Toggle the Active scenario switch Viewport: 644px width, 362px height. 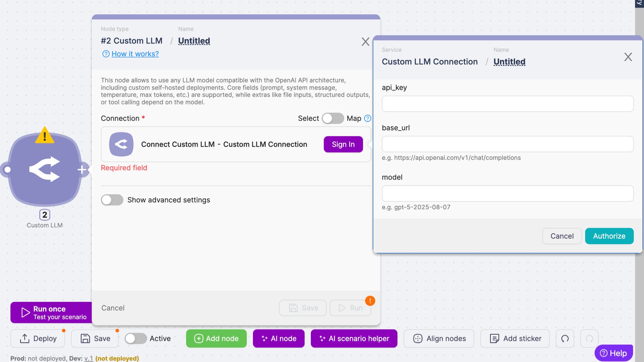(x=136, y=339)
